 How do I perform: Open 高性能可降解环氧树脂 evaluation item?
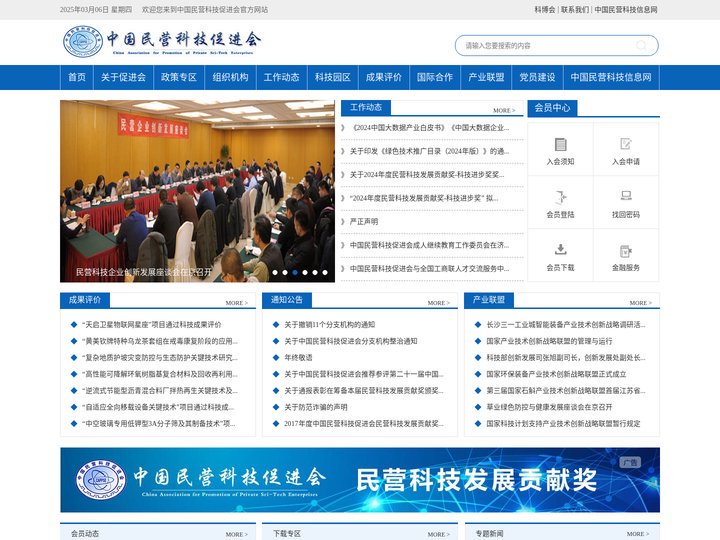pos(159,374)
